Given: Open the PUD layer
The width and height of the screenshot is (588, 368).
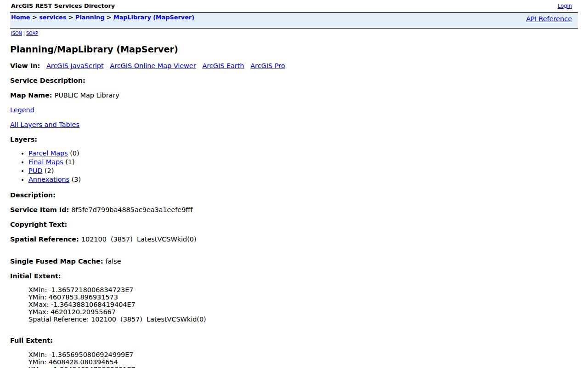Looking at the screenshot, I should pyautogui.click(x=35, y=171).
